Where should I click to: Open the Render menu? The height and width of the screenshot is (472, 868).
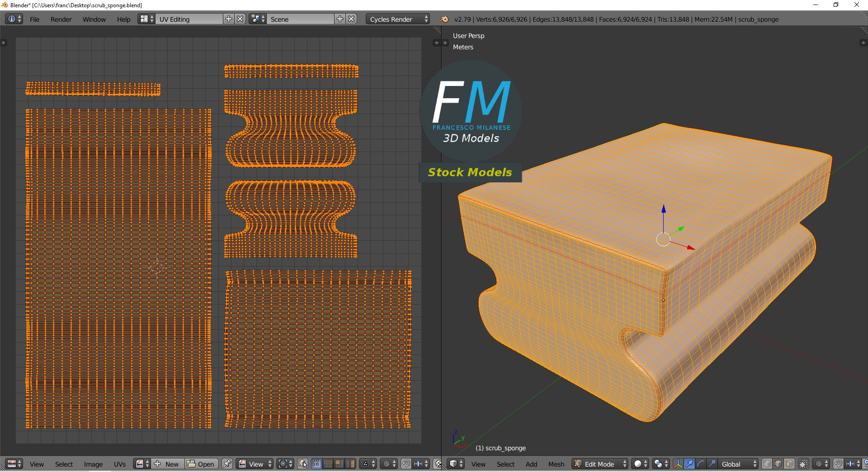[61, 19]
